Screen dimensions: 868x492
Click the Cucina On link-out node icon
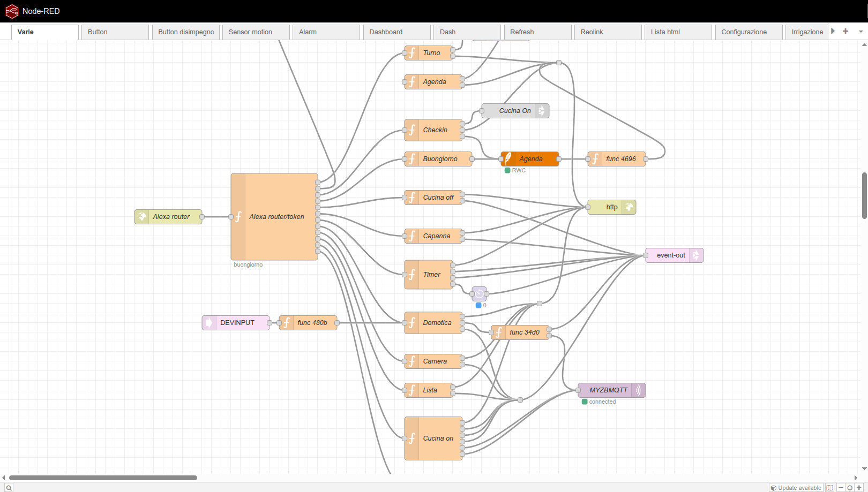coord(542,111)
